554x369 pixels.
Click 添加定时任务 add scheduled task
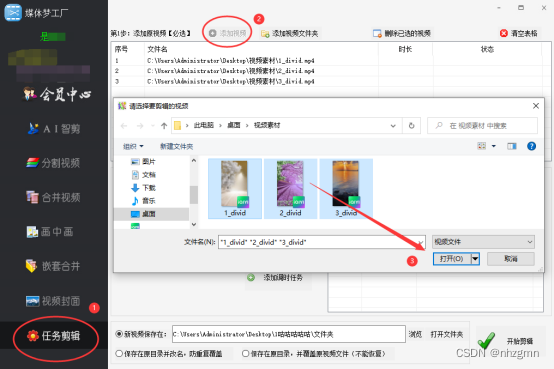tap(278, 278)
